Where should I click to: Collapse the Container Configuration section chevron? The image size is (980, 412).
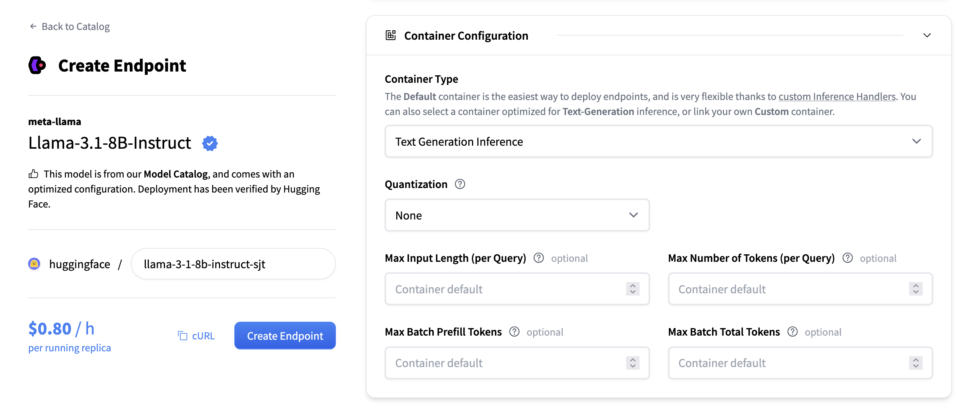coord(927,35)
